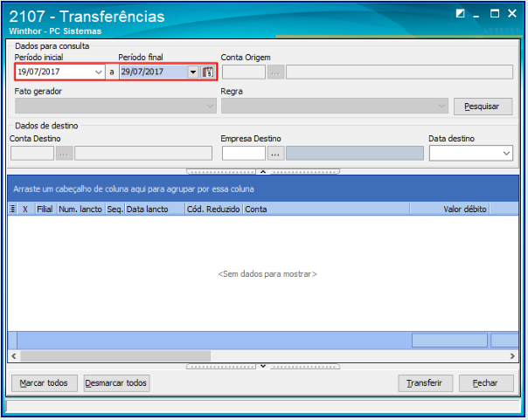This screenshot has width=528, height=420.
Task: Click the Conta Origem code field
Action: coord(244,72)
